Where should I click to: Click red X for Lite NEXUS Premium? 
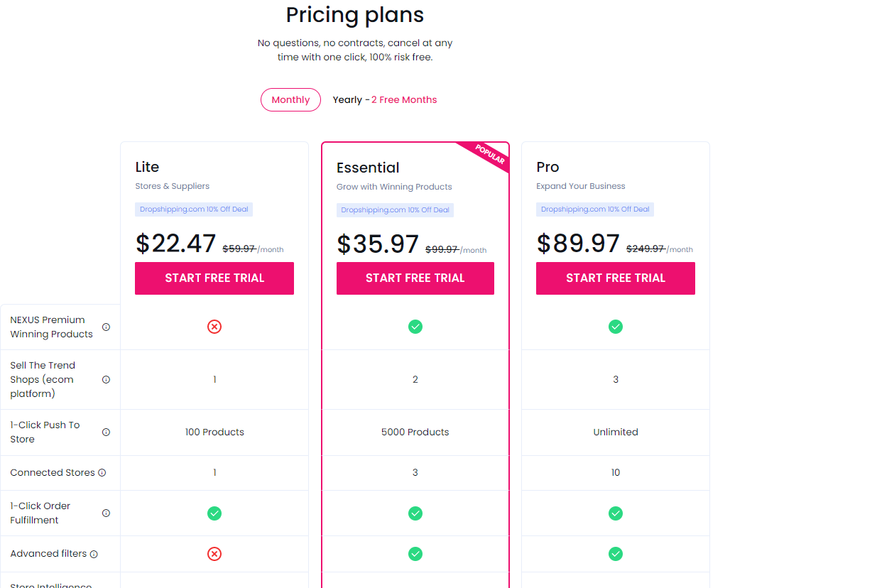coord(214,327)
